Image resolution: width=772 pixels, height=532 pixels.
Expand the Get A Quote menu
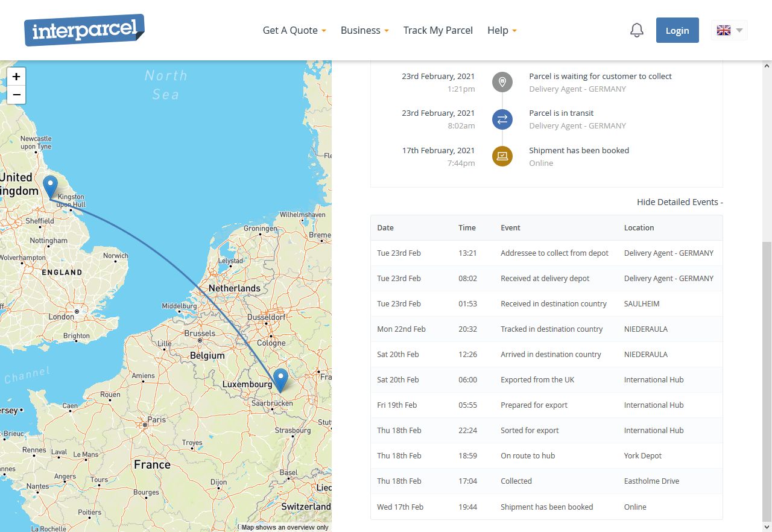click(x=294, y=30)
